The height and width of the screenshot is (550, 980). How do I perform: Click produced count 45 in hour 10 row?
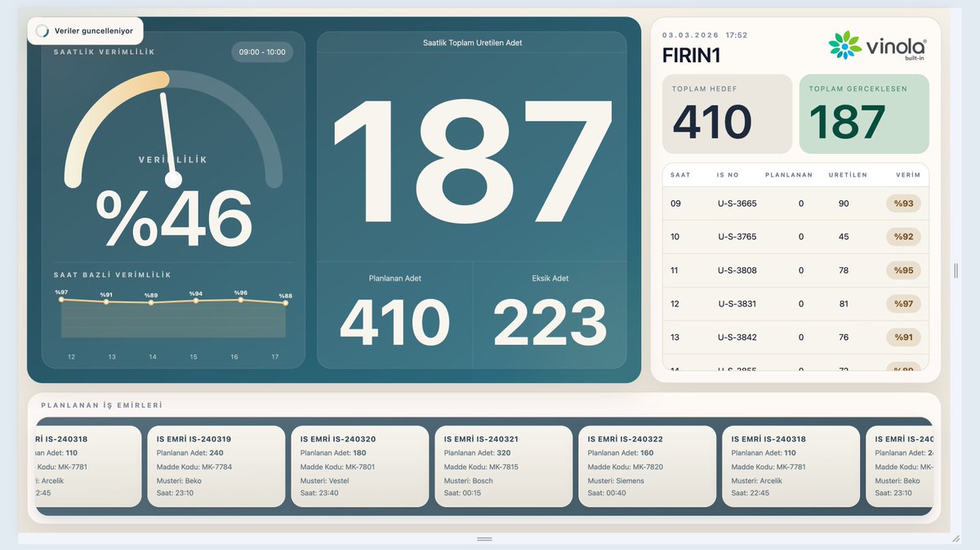coord(844,237)
